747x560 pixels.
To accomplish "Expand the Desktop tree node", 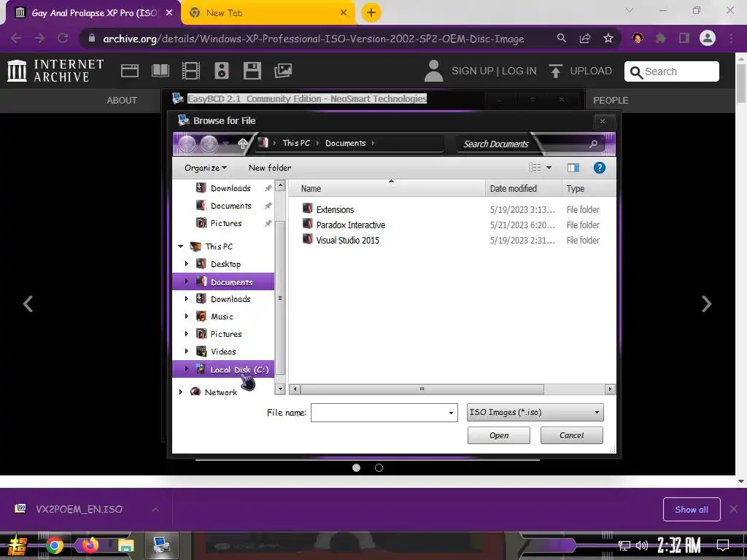I will point(186,264).
